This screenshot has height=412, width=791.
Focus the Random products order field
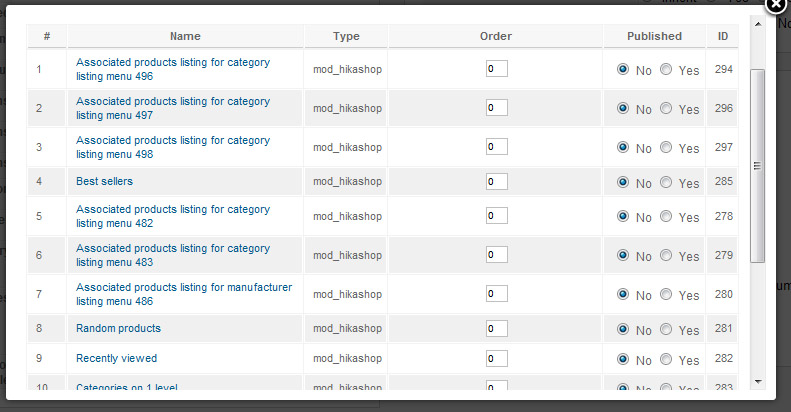click(496, 328)
